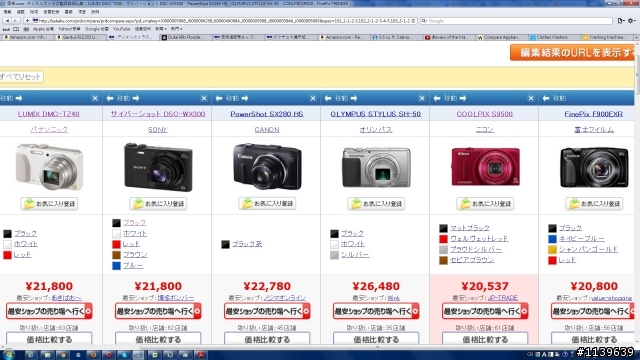Open the Apple bookmark in bookmarks bar
The image size is (640, 360).
coord(43,29)
